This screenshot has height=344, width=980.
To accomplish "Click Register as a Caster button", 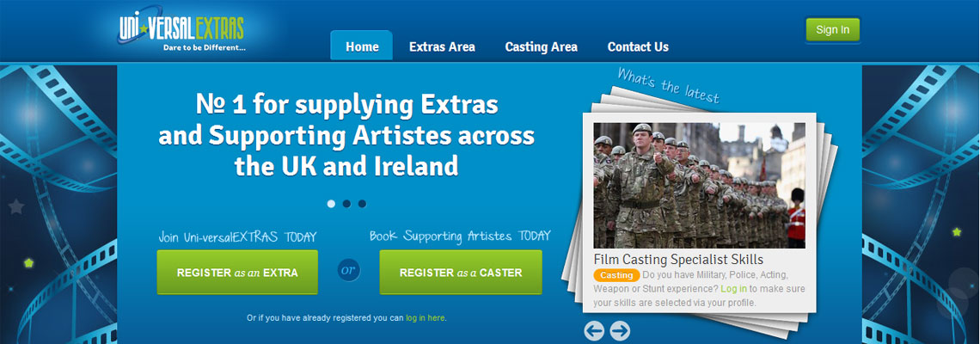I will [461, 272].
